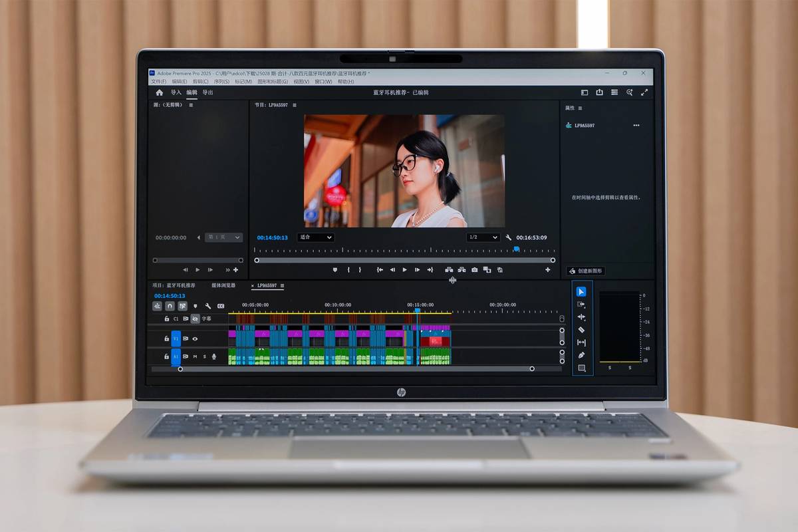This screenshot has width=798, height=532.
Task: Toggle the captions CC button in the timeline
Action: point(221,306)
